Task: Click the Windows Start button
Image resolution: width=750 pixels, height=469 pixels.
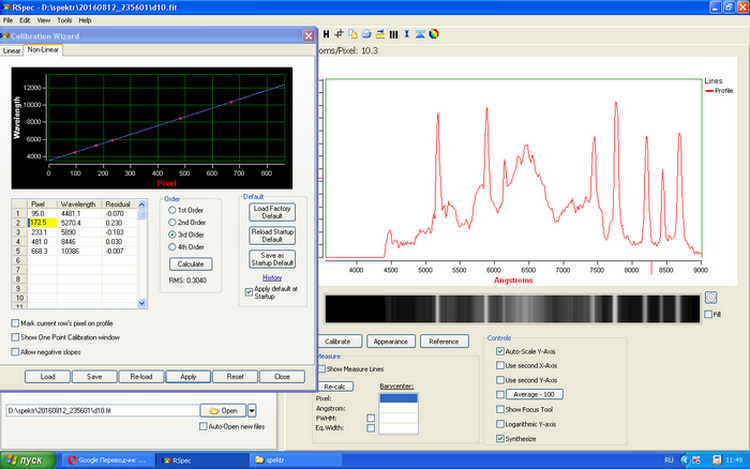Action: (x=28, y=460)
